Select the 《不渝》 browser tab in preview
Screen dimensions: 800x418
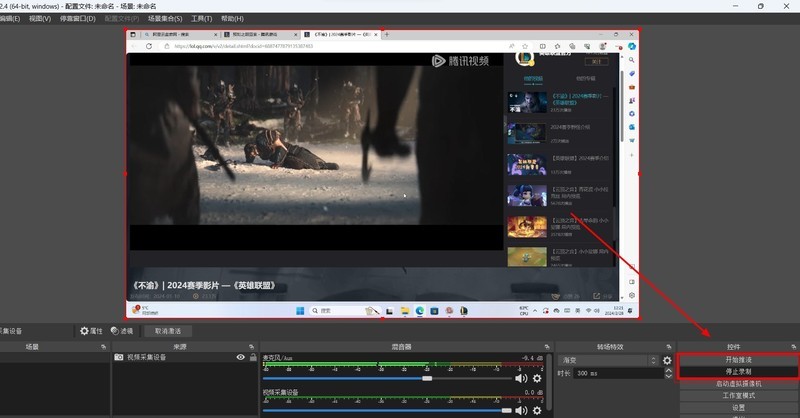340,34
